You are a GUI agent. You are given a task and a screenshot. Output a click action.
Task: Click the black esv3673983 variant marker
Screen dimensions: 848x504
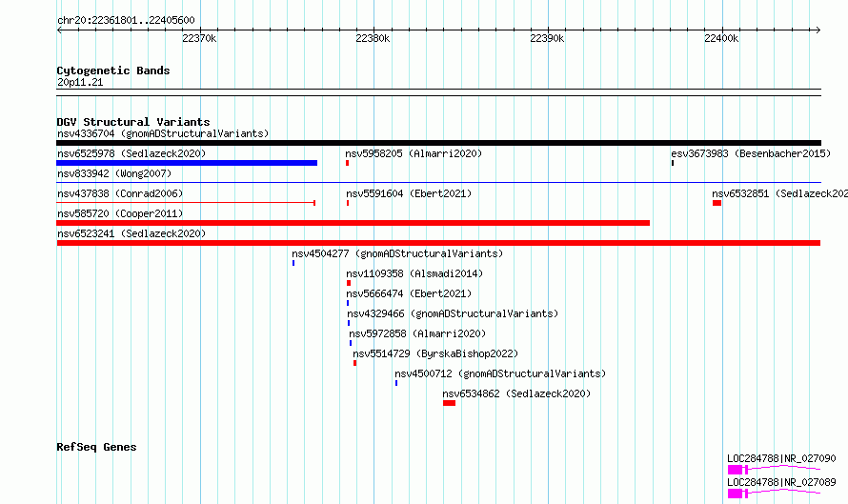673,163
